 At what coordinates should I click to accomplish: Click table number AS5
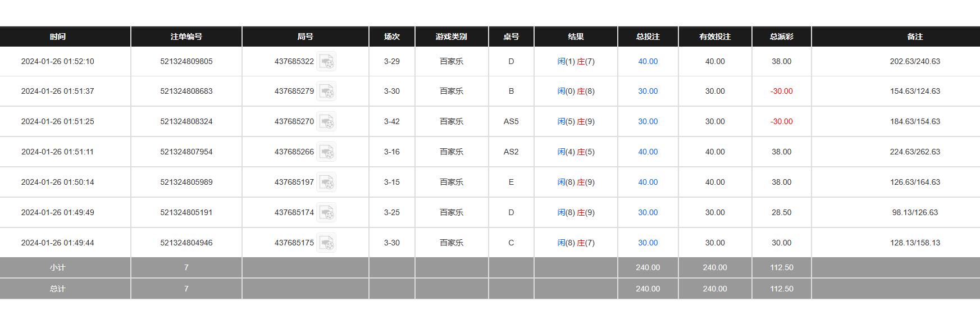(x=511, y=121)
